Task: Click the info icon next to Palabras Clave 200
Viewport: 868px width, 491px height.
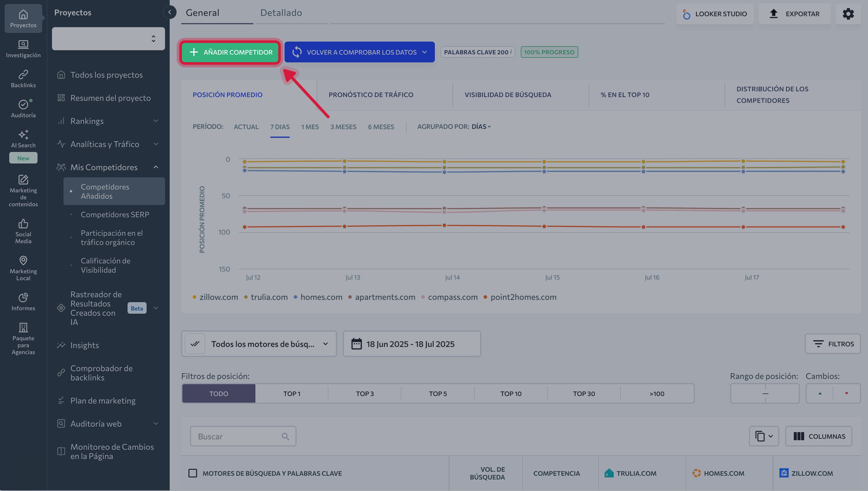Action: pyautogui.click(x=511, y=52)
